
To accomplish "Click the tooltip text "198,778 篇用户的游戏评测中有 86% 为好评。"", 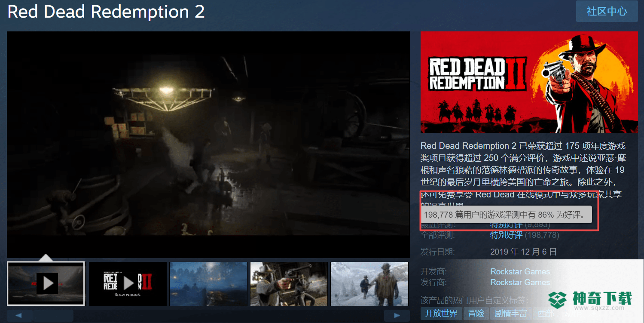I will (505, 215).
